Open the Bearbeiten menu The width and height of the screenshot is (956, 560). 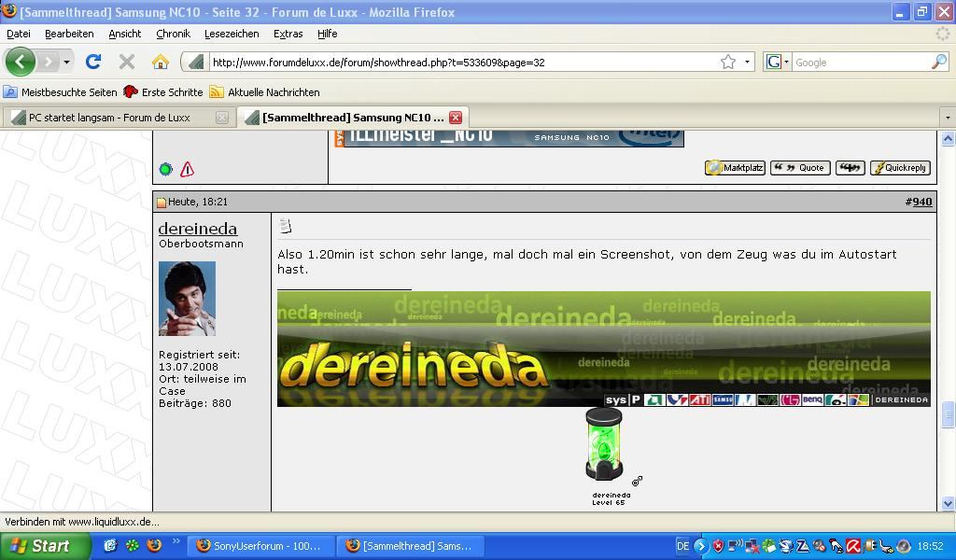69,34
